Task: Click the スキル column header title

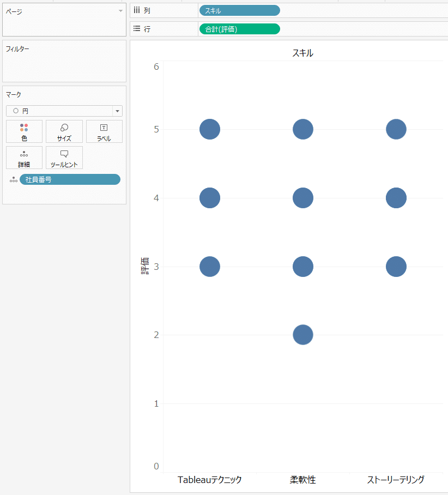Action: (302, 53)
